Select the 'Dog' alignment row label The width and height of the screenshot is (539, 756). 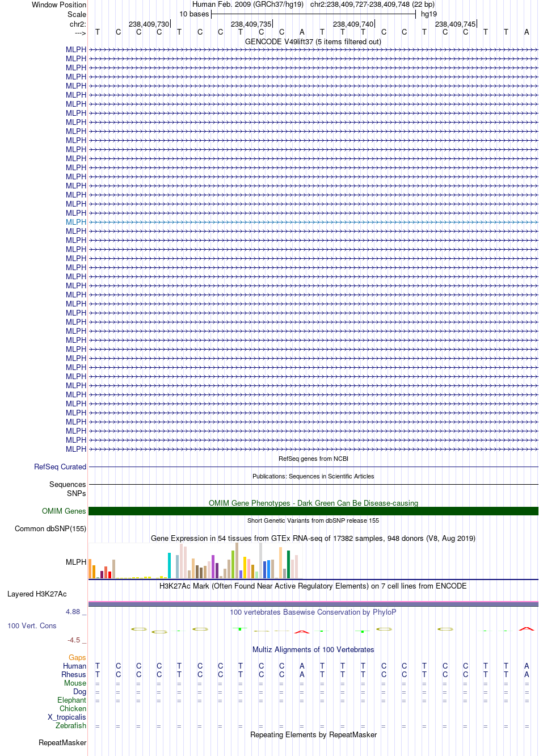tap(80, 691)
